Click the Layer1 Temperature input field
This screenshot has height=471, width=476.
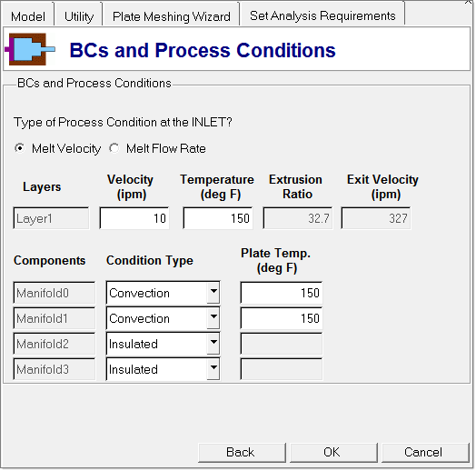(x=218, y=218)
